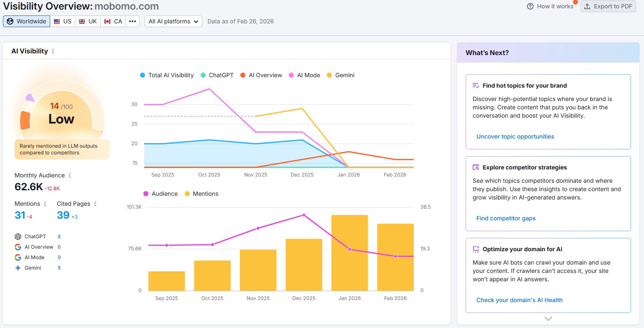This screenshot has height=328, width=644.
Task: Open Find competitor gaps link
Action: (506, 218)
